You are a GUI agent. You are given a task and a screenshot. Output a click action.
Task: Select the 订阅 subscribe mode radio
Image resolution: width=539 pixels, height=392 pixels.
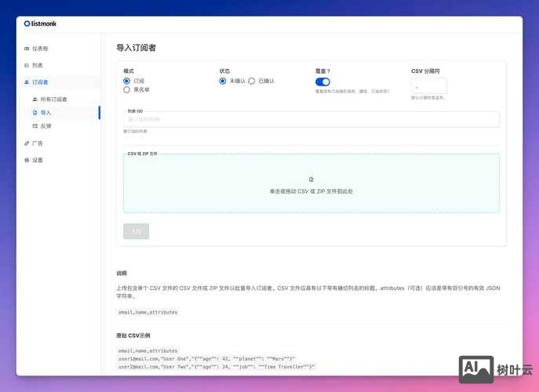(x=126, y=81)
